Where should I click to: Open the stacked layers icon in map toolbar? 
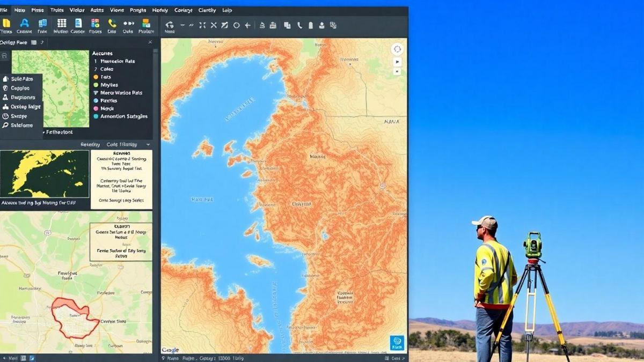(x=261, y=25)
